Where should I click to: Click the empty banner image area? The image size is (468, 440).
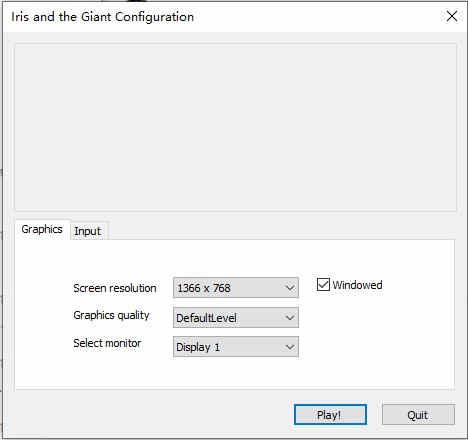tap(235, 127)
